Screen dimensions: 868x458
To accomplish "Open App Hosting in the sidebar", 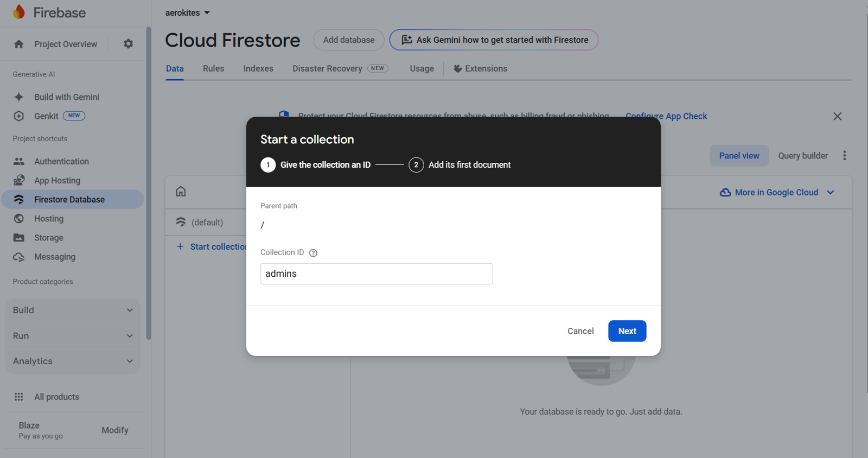I will (57, 180).
